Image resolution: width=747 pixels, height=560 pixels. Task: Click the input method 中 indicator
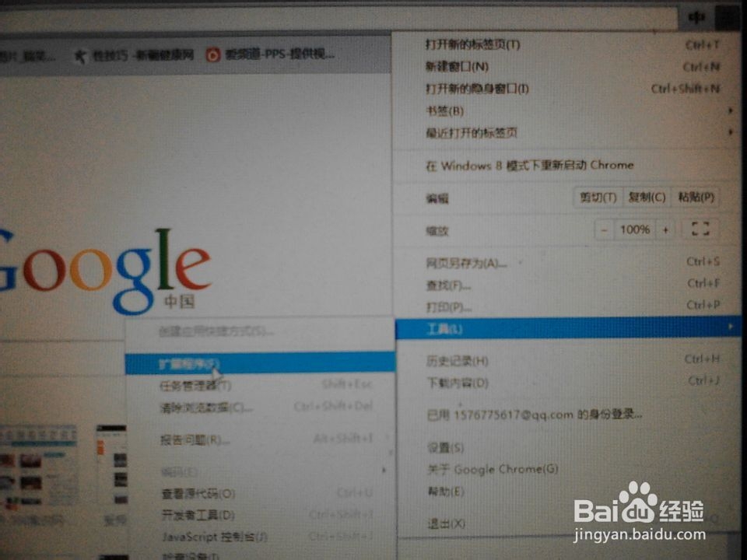tap(696, 19)
